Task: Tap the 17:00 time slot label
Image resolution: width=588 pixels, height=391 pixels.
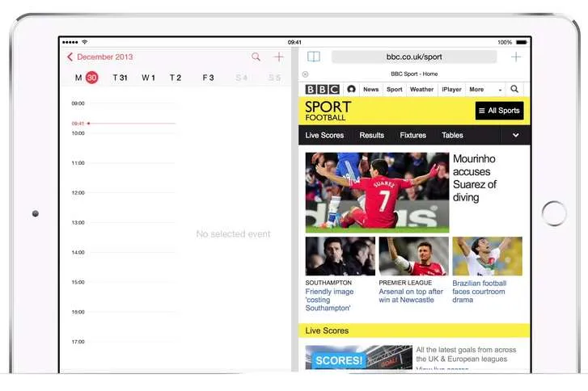Action: pos(78,342)
